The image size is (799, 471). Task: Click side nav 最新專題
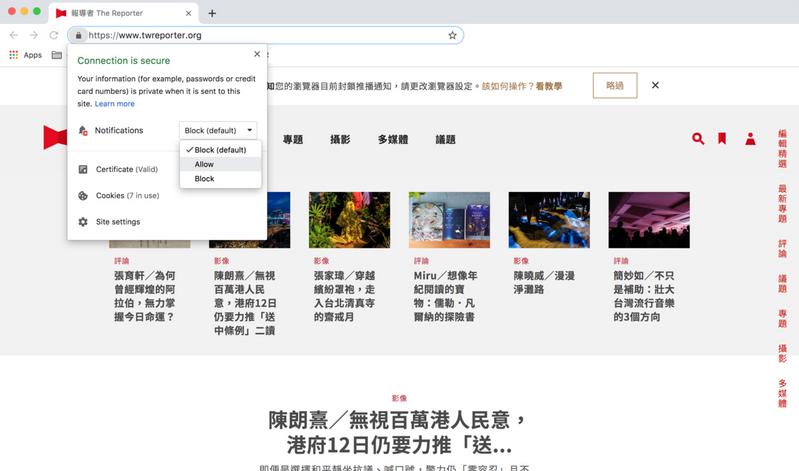[782, 204]
